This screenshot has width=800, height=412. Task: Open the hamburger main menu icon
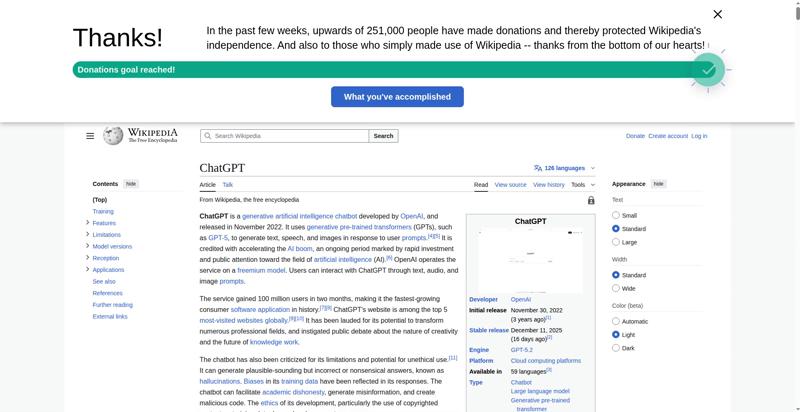pyautogui.click(x=90, y=136)
